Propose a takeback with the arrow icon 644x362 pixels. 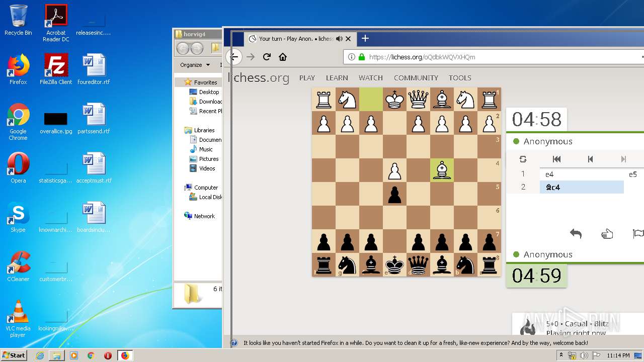(576, 233)
